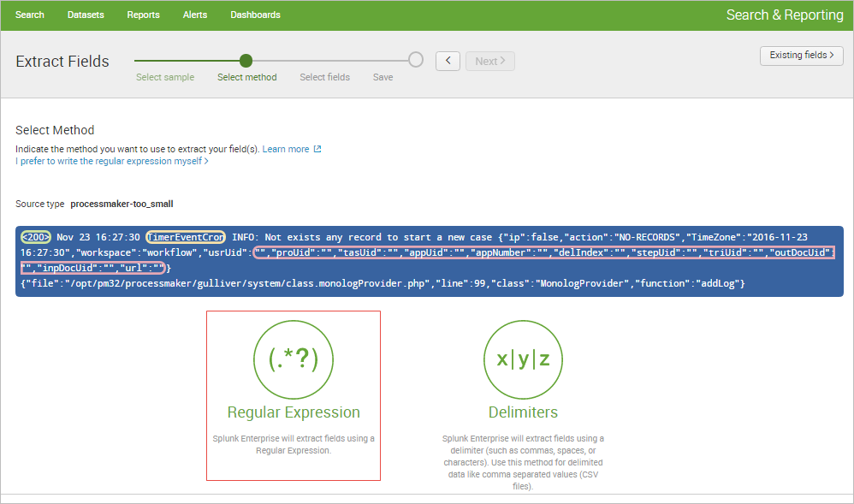Click the Next button
The image size is (854, 504).
[x=489, y=61]
